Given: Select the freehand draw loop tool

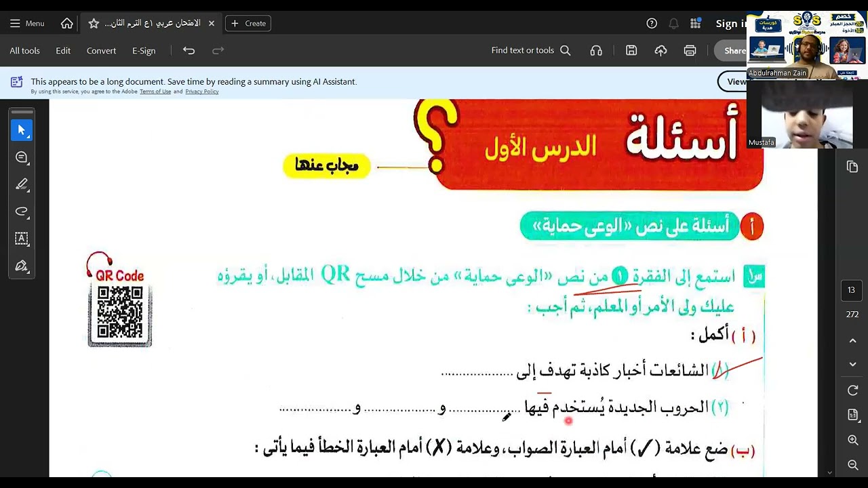Looking at the screenshot, I should (x=22, y=211).
